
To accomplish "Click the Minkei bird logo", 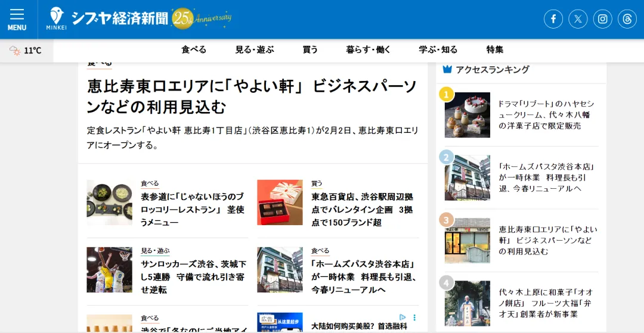I will click(56, 18).
